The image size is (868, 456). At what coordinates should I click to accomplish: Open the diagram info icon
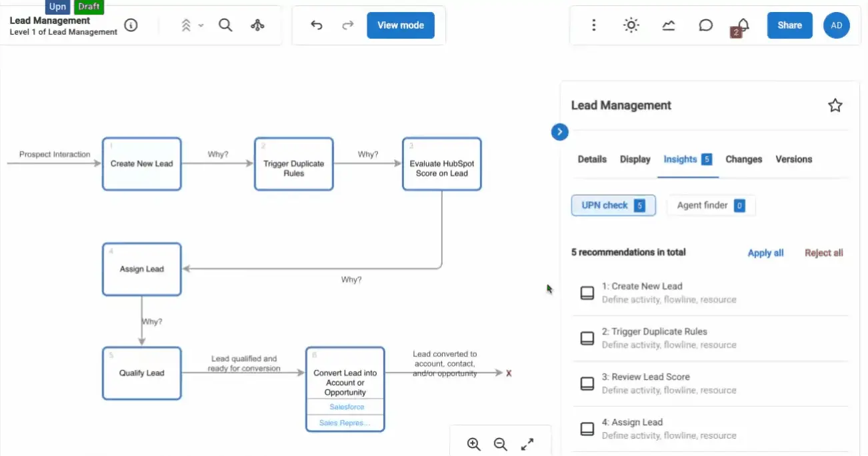pyautogui.click(x=131, y=25)
